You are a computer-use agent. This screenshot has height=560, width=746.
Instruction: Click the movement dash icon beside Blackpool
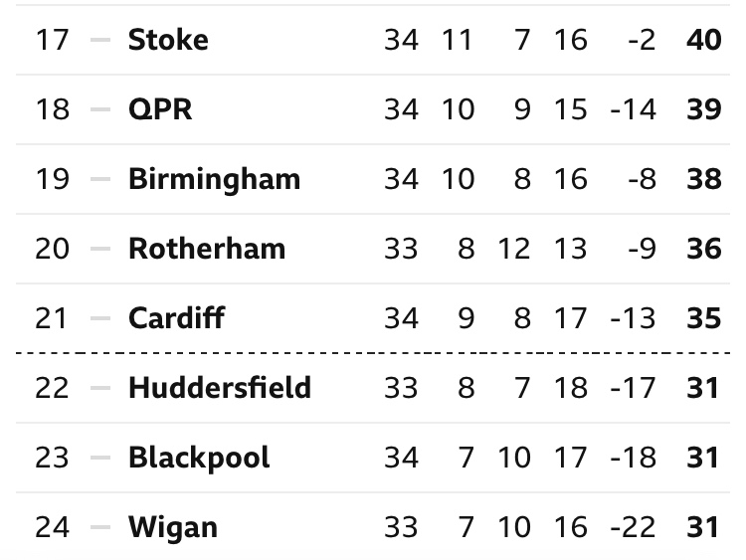(99, 457)
